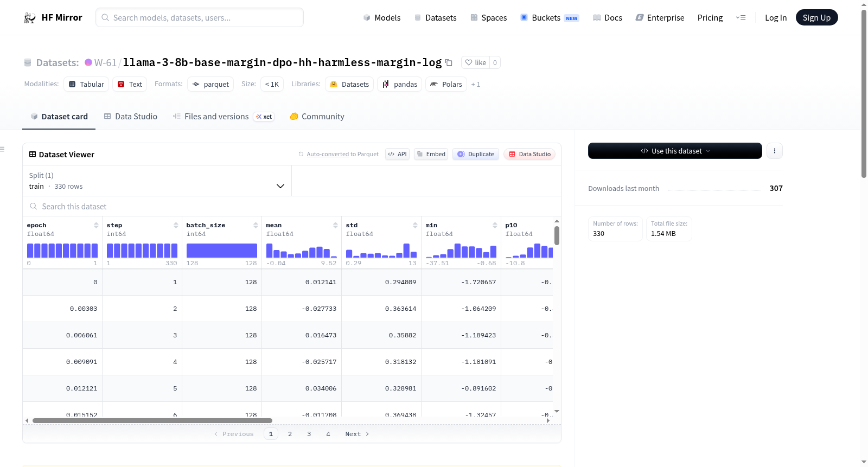Sort the min column

(495, 225)
